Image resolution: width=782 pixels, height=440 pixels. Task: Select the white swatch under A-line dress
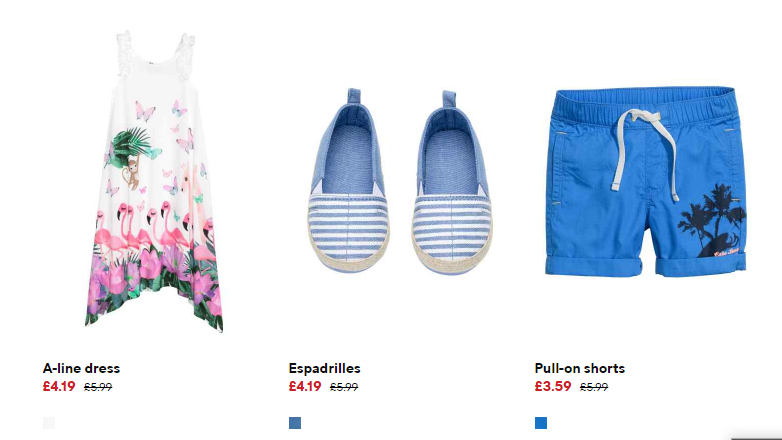[x=49, y=423]
